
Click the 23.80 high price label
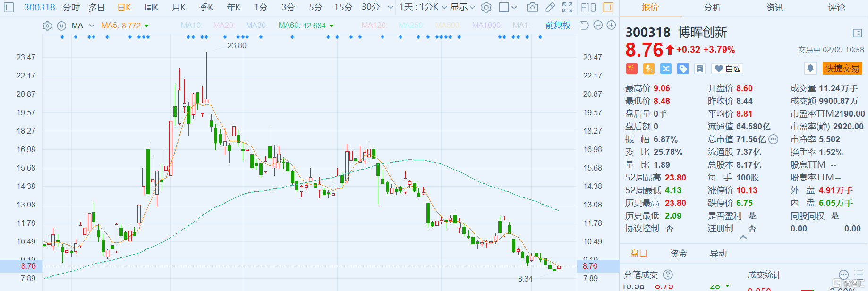237,45
